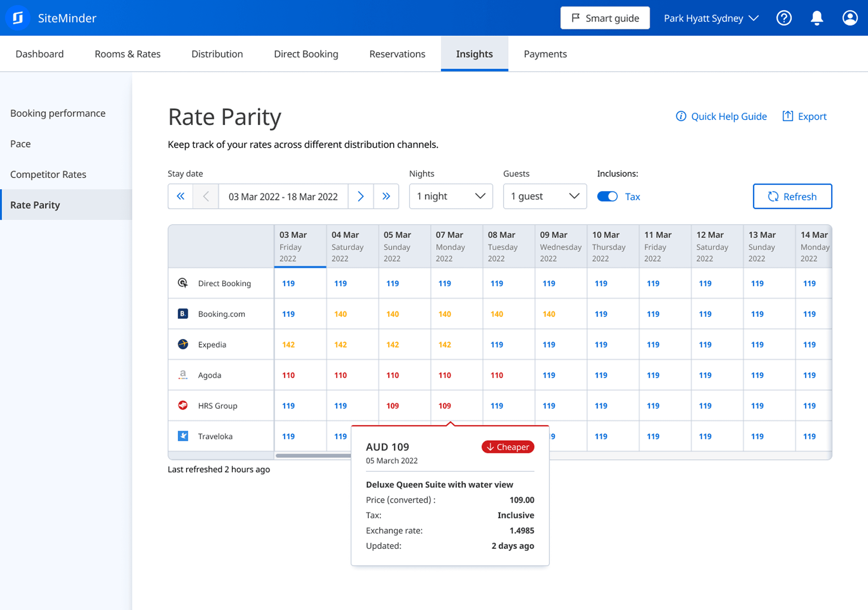Click the HRS Group channel icon
Image resolution: width=868 pixels, height=610 pixels.
183,405
